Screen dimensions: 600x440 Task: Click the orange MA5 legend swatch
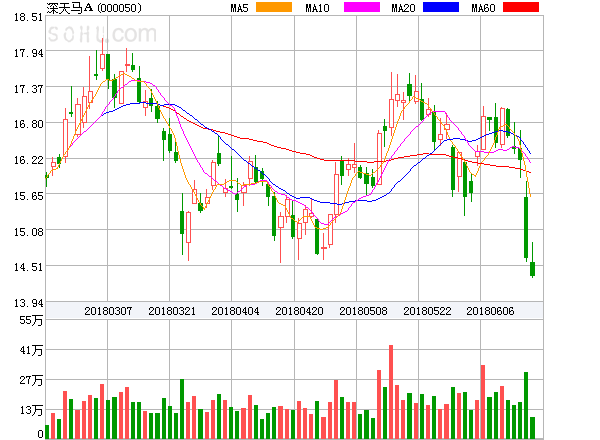tap(275, 8)
